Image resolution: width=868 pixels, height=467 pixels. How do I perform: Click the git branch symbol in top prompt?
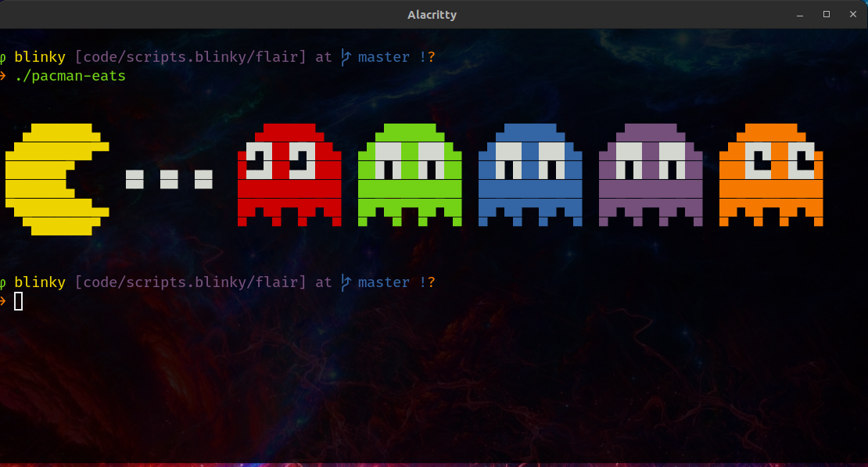coord(346,57)
